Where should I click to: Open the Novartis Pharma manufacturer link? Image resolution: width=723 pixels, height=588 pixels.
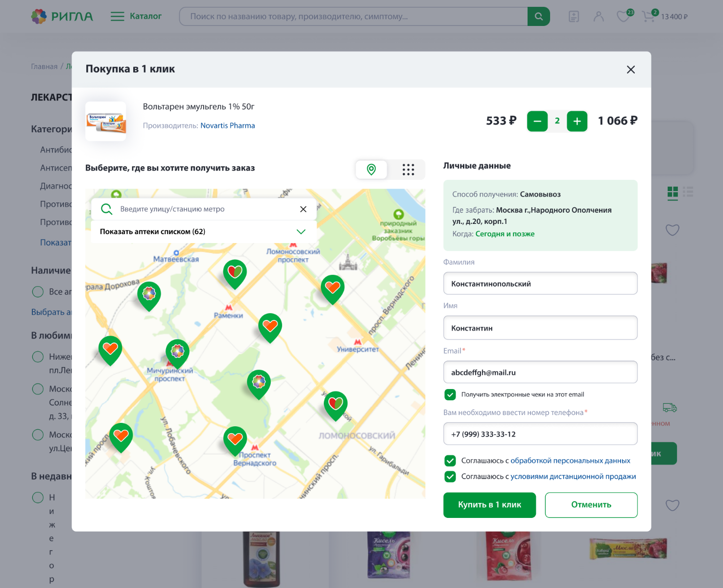[227, 125]
